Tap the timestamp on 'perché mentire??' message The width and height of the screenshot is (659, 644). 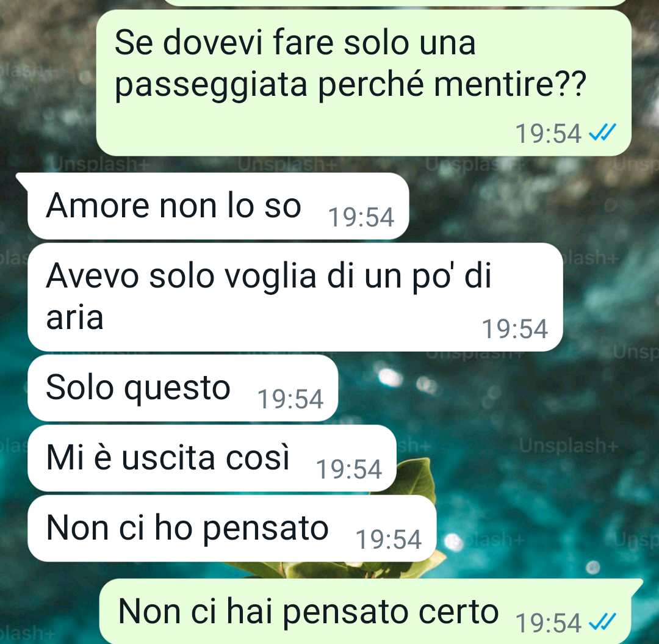pyautogui.click(x=549, y=134)
